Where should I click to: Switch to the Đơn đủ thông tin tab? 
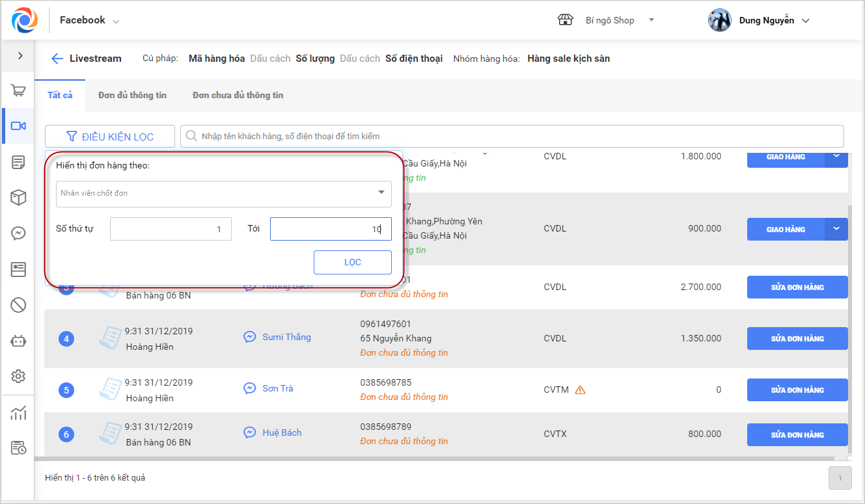pyautogui.click(x=132, y=95)
